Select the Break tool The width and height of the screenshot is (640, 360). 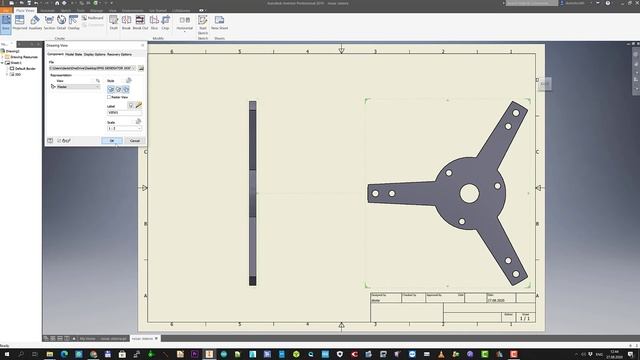click(x=126, y=23)
